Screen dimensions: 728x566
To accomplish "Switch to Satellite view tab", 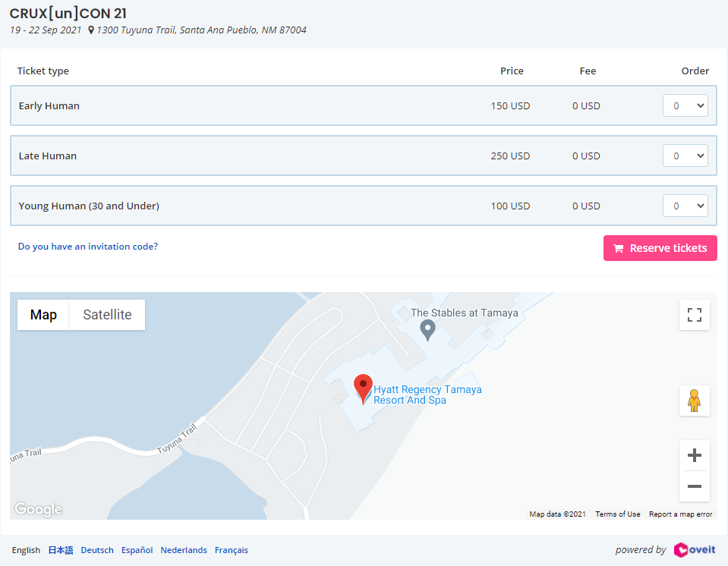I will click(107, 315).
